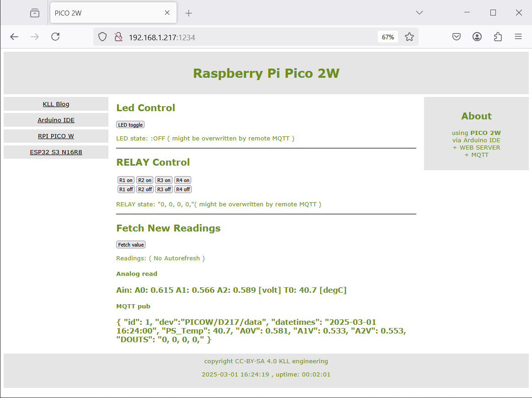Open the extensions puzzle icon
532x398 pixels.
pos(498,37)
